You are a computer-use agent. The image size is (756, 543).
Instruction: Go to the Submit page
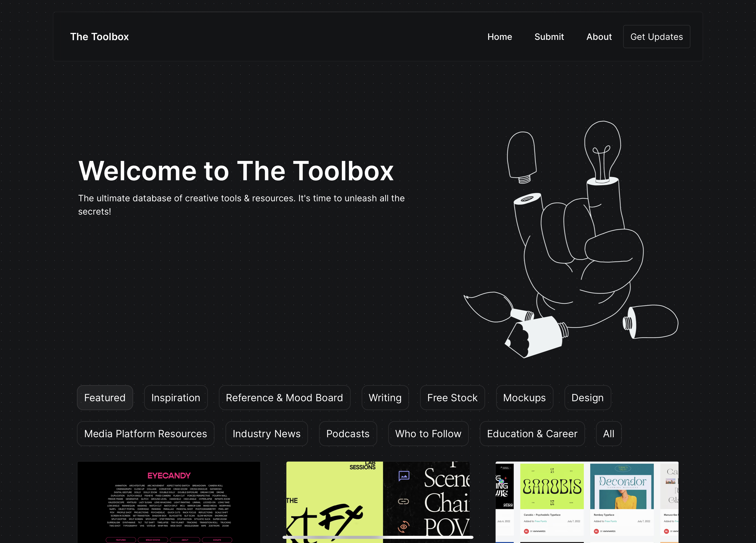pos(549,37)
